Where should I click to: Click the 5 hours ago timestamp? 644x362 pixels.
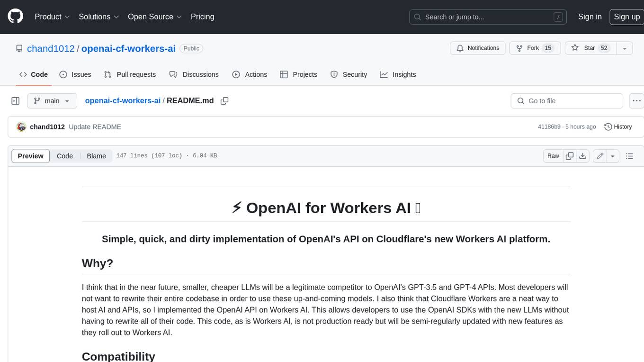click(x=580, y=127)
